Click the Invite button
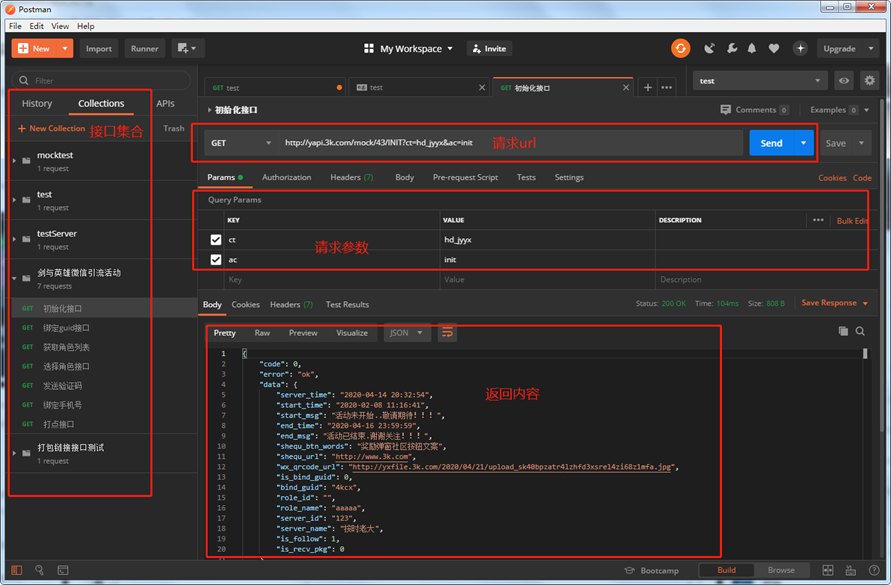 [x=489, y=48]
